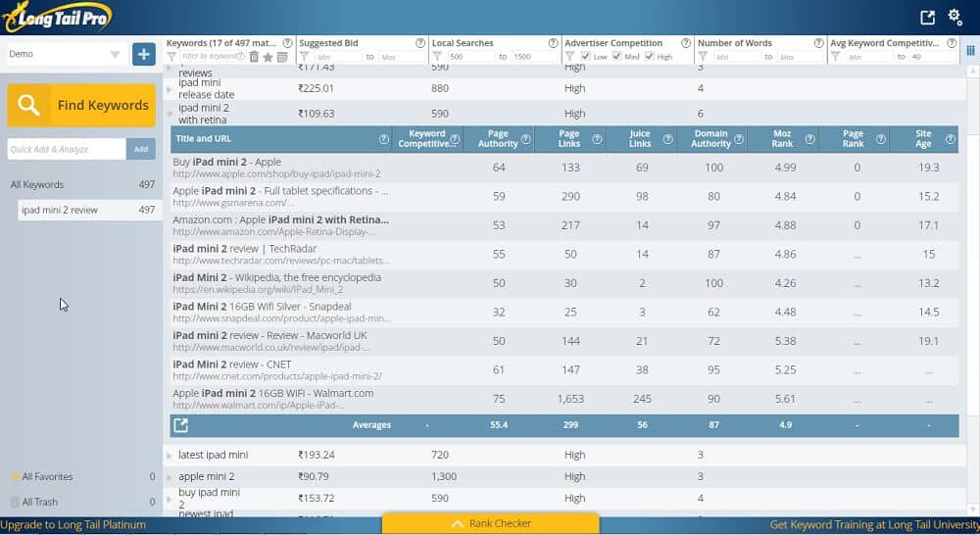Click the Suggested Bid filter funnel icon

(x=305, y=57)
